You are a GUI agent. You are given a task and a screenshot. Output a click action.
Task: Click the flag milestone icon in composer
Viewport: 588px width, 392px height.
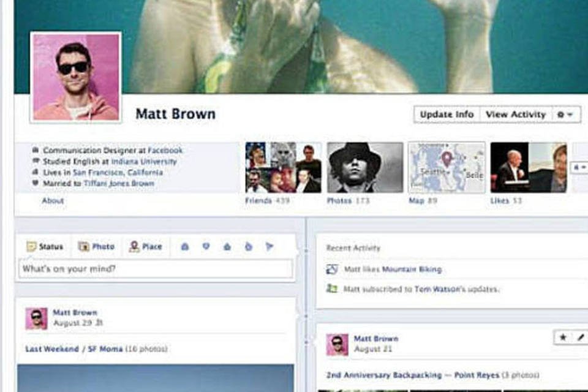(x=269, y=246)
